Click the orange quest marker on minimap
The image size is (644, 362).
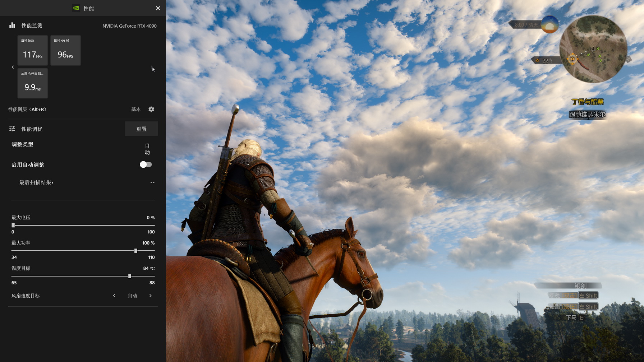click(572, 59)
